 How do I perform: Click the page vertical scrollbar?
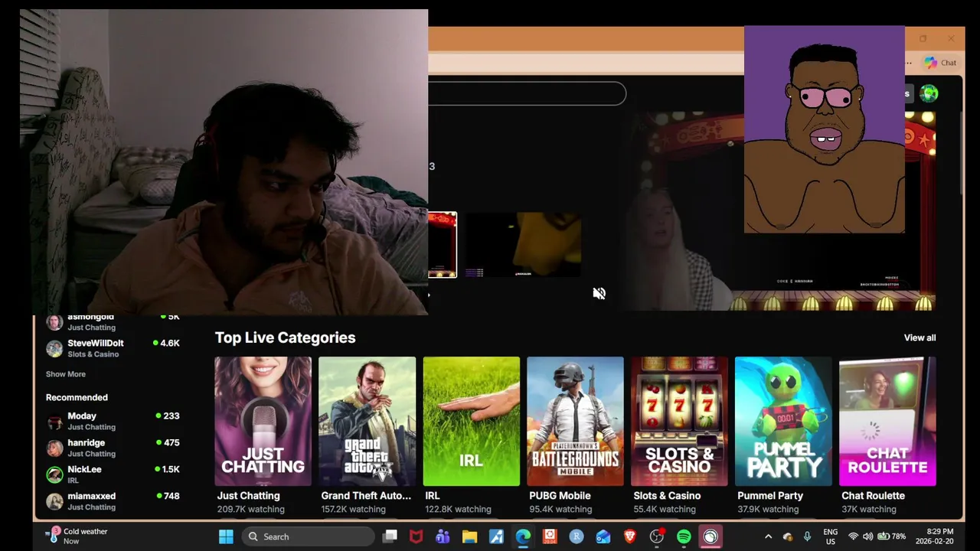(963, 153)
